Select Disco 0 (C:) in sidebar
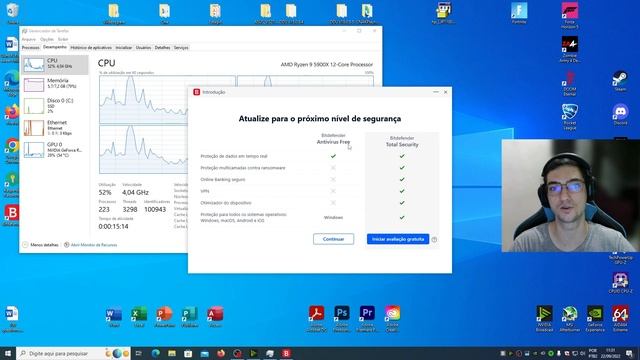This screenshot has height=360, width=640. [x=55, y=106]
